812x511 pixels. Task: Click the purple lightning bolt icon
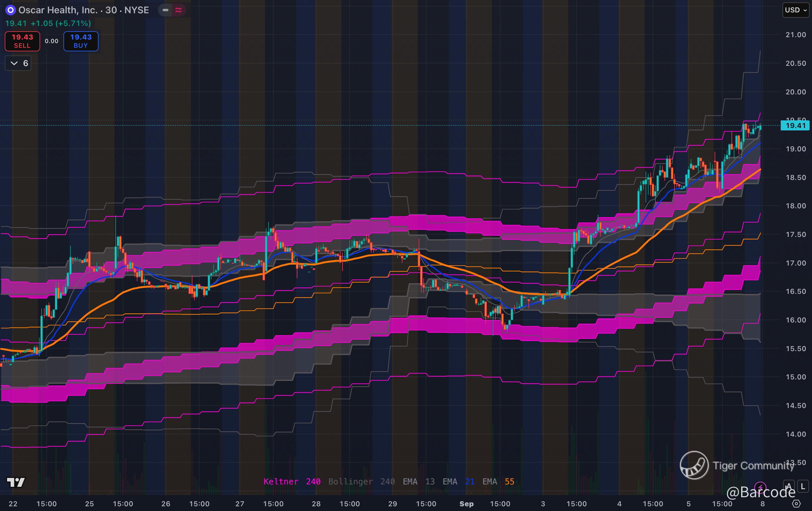point(760,487)
